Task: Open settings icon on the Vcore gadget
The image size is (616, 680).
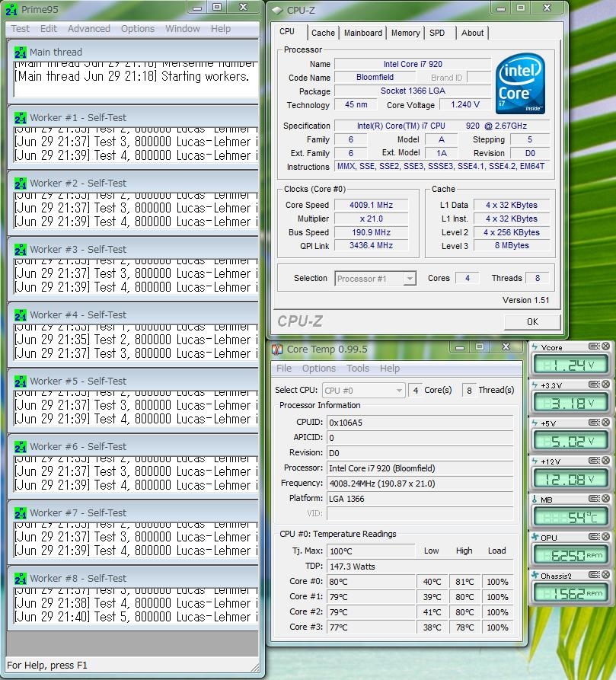Action: coord(594,347)
